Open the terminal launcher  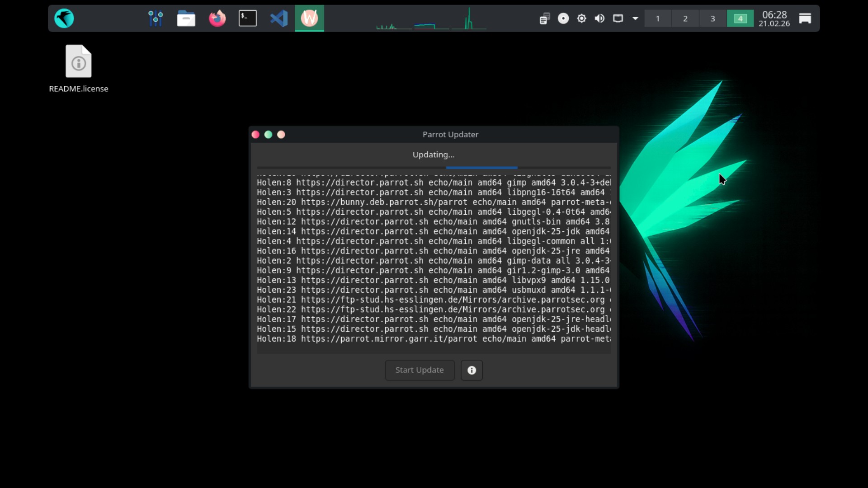(248, 19)
